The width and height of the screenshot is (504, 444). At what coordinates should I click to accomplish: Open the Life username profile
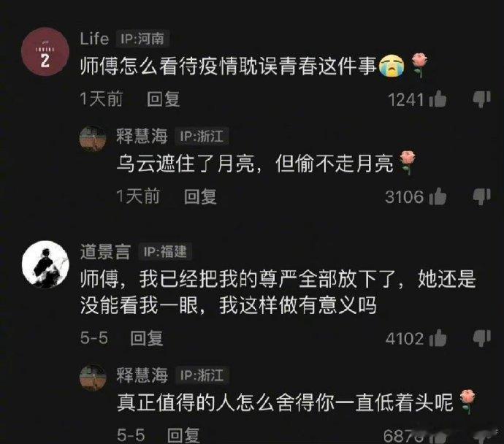(x=94, y=39)
